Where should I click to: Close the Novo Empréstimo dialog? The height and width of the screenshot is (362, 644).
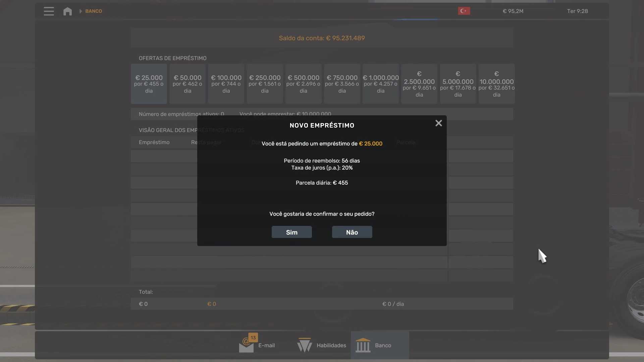click(x=438, y=123)
